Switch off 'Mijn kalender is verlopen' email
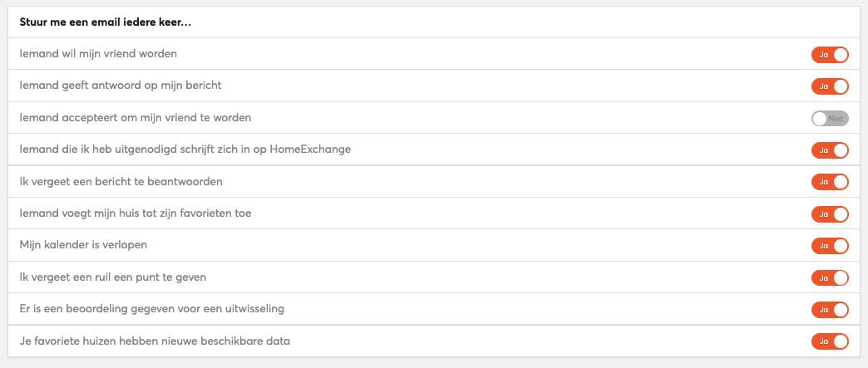868x368 pixels. tap(830, 246)
